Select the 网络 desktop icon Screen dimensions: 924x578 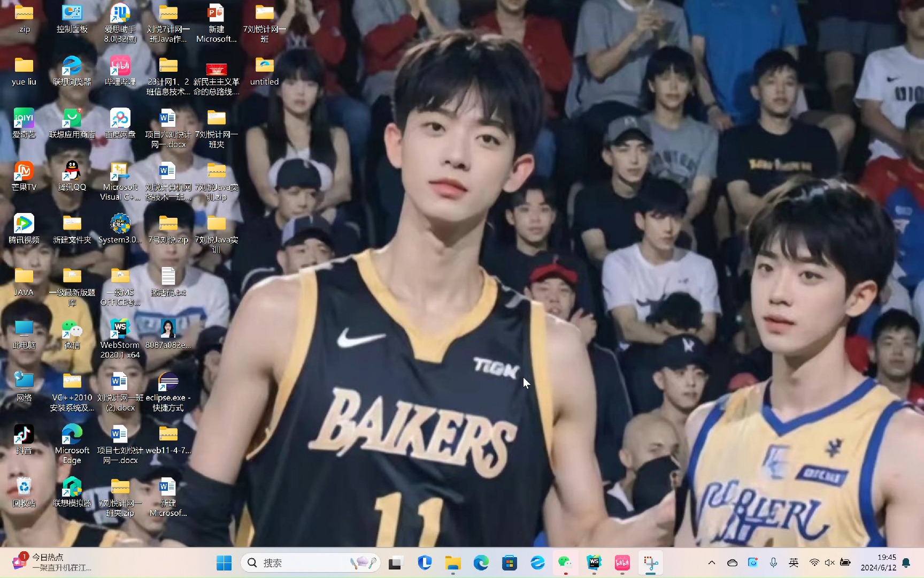24,387
